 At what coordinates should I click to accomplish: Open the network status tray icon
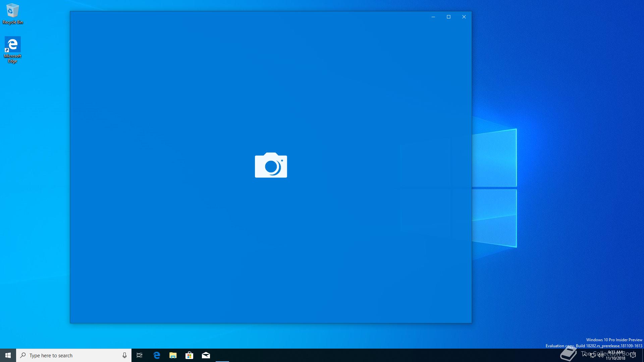click(593, 355)
